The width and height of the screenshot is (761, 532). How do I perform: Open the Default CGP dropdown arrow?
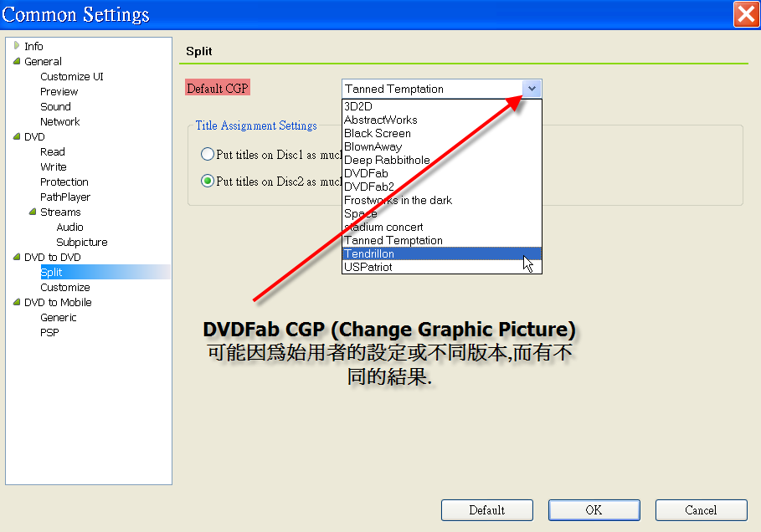point(532,89)
